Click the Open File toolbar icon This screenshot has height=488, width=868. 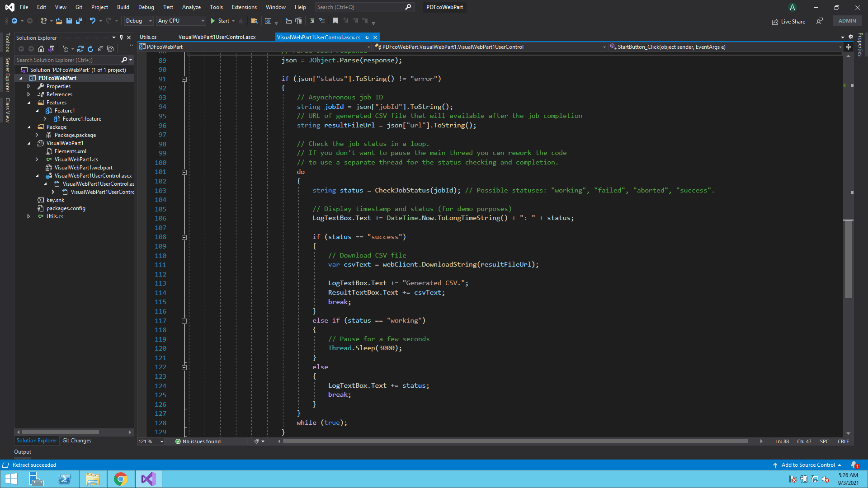coord(59,21)
